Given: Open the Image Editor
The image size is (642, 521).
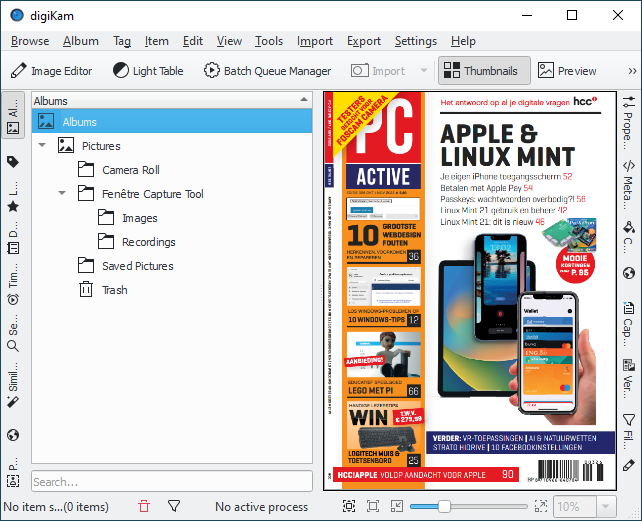Looking at the screenshot, I should [x=52, y=71].
